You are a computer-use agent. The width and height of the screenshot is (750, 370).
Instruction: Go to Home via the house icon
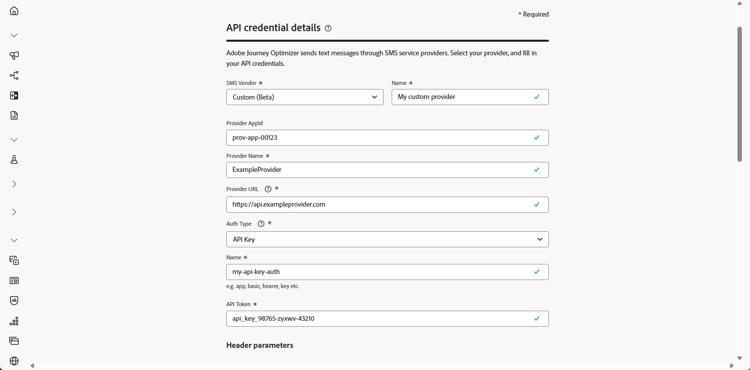(14, 11)
